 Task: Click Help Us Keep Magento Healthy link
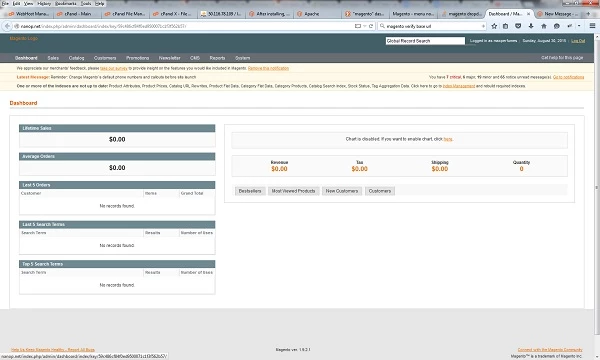(x=53, y=349)
